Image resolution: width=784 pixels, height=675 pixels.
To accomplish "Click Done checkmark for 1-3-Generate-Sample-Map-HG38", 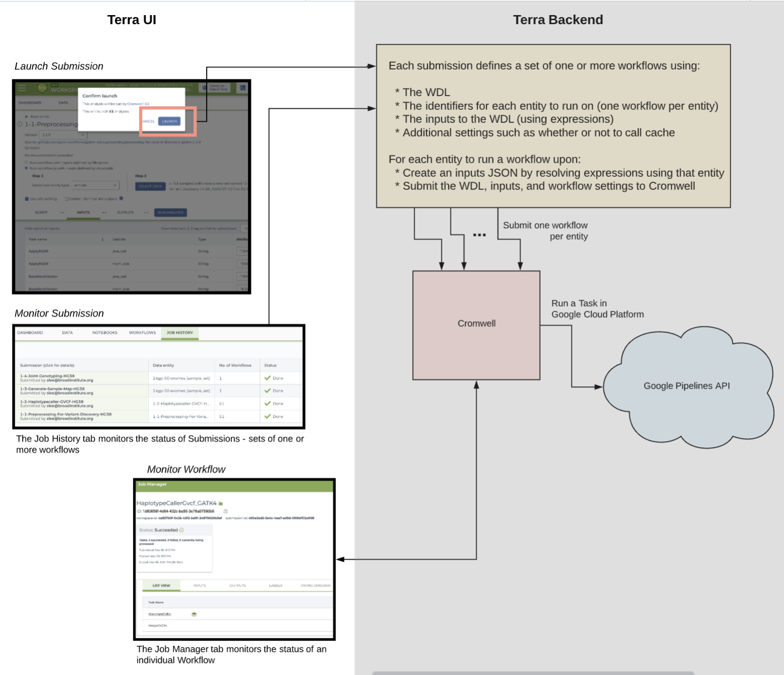I will (x=268, y=390).
